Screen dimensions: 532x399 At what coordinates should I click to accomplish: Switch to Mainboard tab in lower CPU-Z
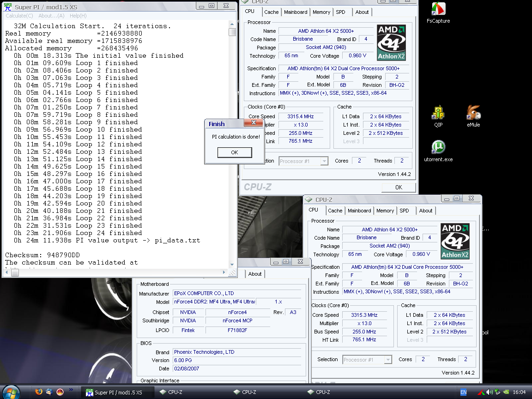click(x=359, y=211)
